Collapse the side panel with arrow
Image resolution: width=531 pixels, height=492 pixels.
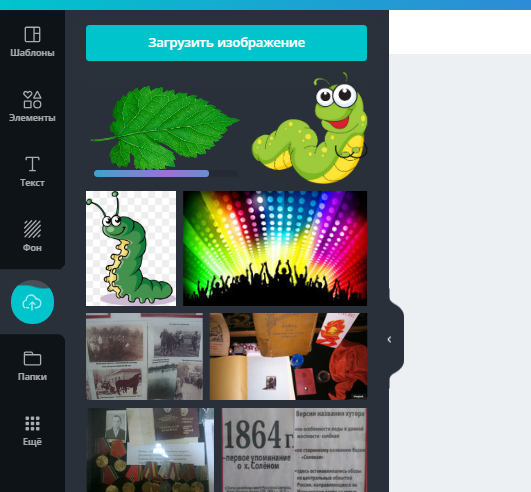(389, 339)
